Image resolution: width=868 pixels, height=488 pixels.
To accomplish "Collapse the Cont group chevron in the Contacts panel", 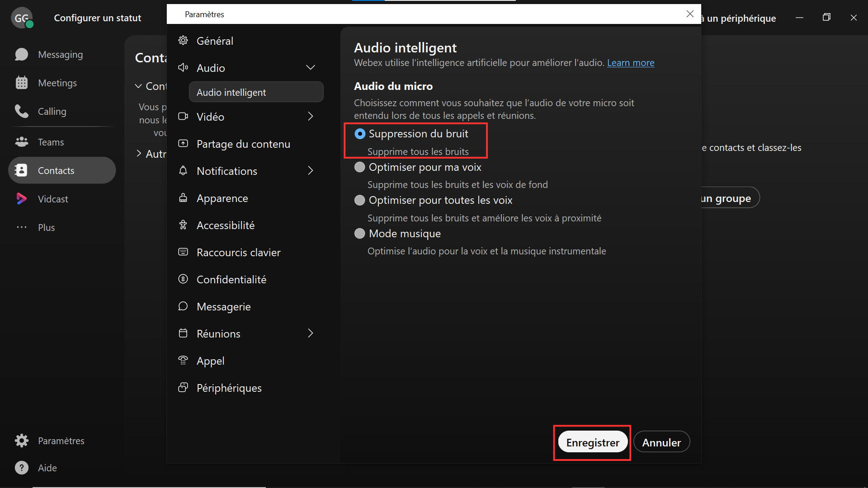I will click(x=138, y=86).
